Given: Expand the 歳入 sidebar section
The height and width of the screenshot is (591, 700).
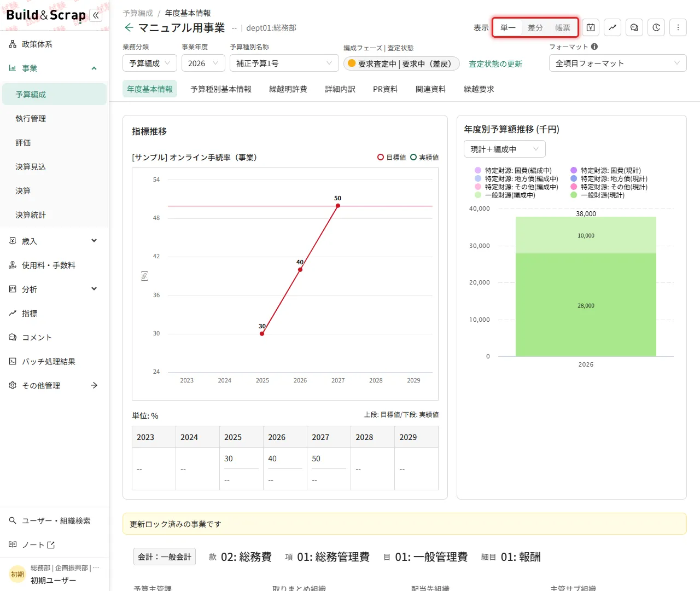Looking at the screenshot, I should click(x=94, y=241).
